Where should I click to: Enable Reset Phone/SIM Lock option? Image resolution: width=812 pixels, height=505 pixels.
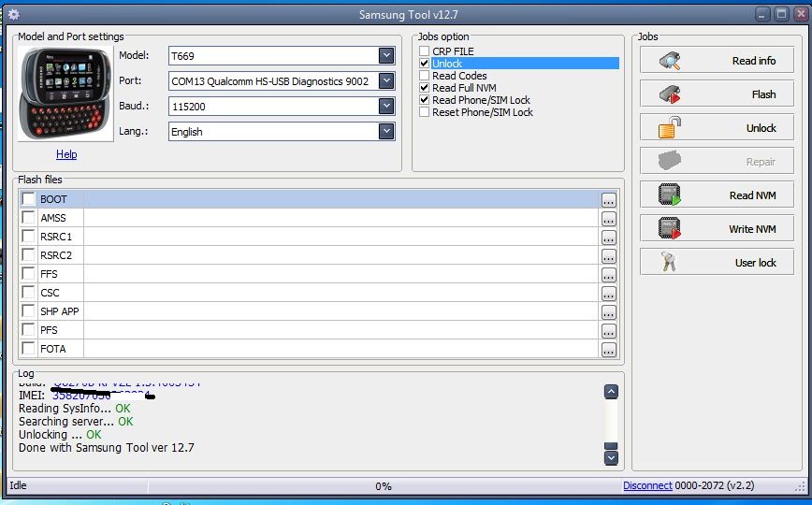[x=424, y=112]
